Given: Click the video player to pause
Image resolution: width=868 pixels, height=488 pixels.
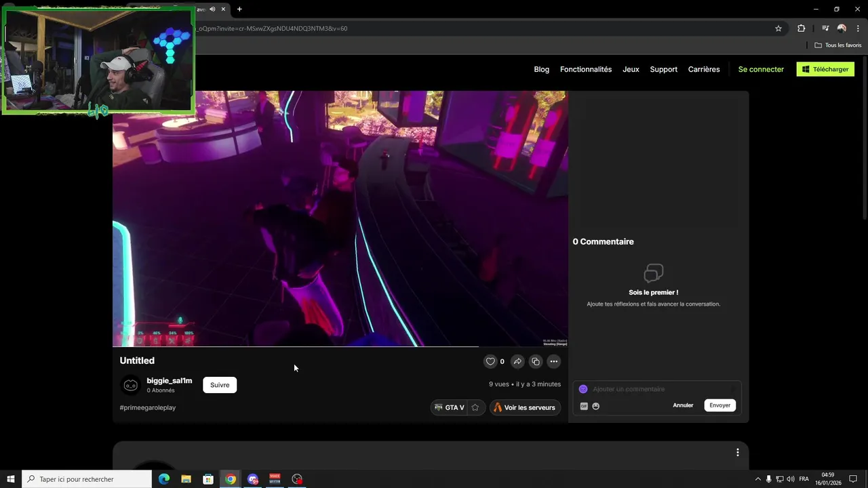Looking at the screenshot, I should 340,218.
